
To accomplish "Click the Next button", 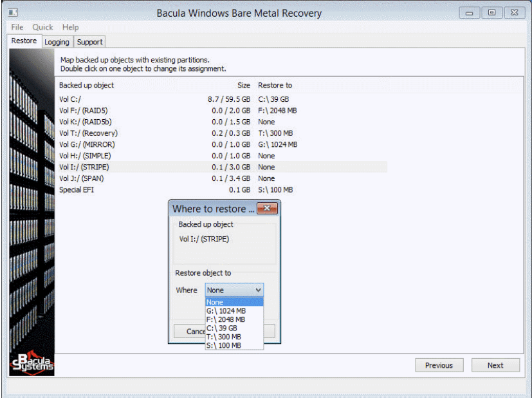I will (495, 365).
